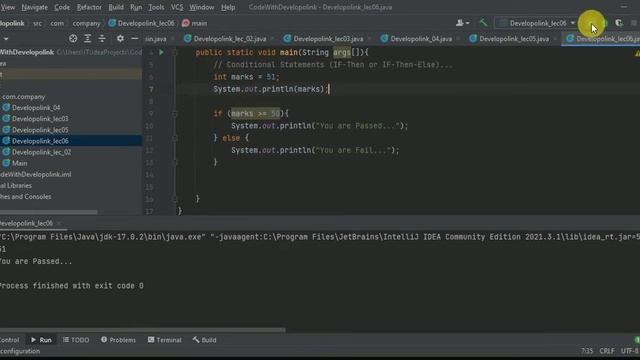
Task: Open the Terminal tool window button
Action: [164, 340]
